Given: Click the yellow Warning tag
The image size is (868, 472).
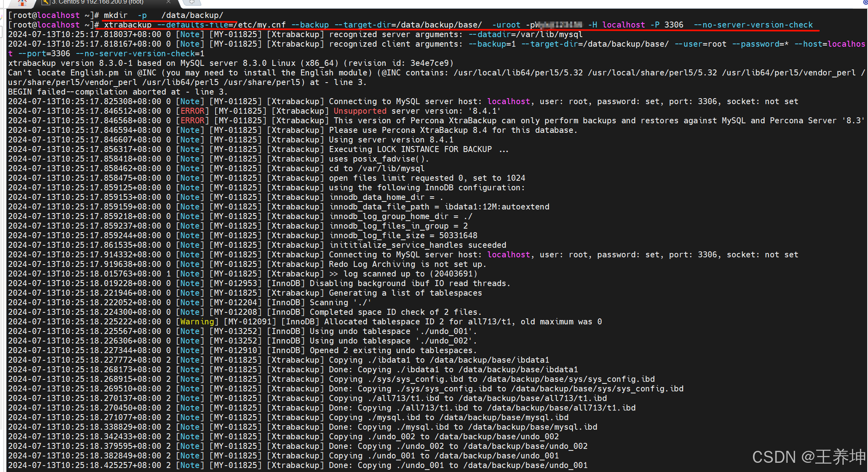Looking at the screenshot, I should point(197,322).
